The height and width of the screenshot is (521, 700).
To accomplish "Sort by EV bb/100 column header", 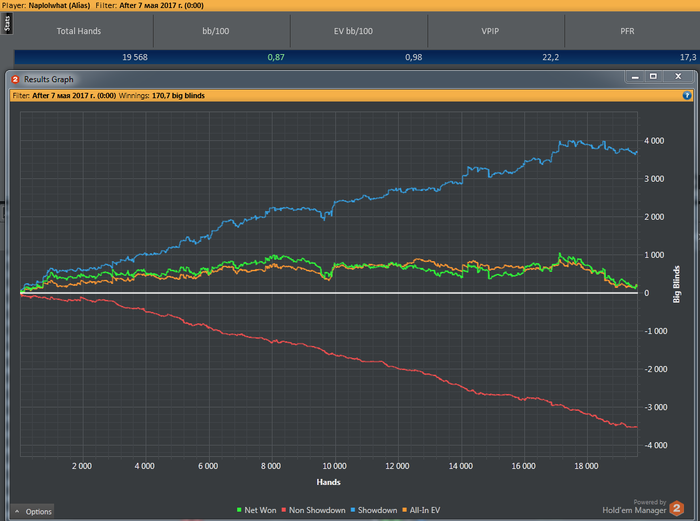I will click(x=353, y=31).
